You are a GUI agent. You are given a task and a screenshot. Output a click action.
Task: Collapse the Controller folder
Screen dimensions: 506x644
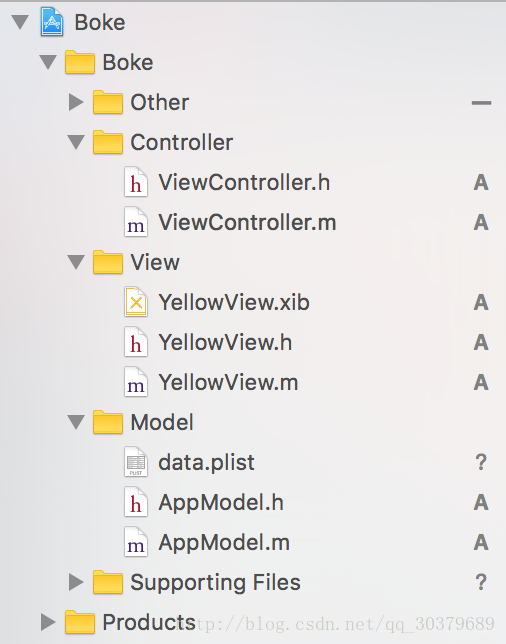pos(76,142)
